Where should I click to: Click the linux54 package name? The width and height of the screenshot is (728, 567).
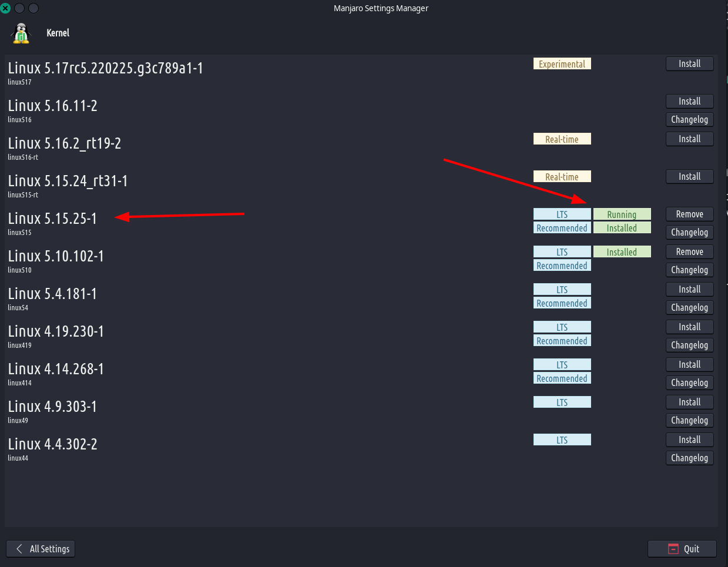(x=18, y=308)
